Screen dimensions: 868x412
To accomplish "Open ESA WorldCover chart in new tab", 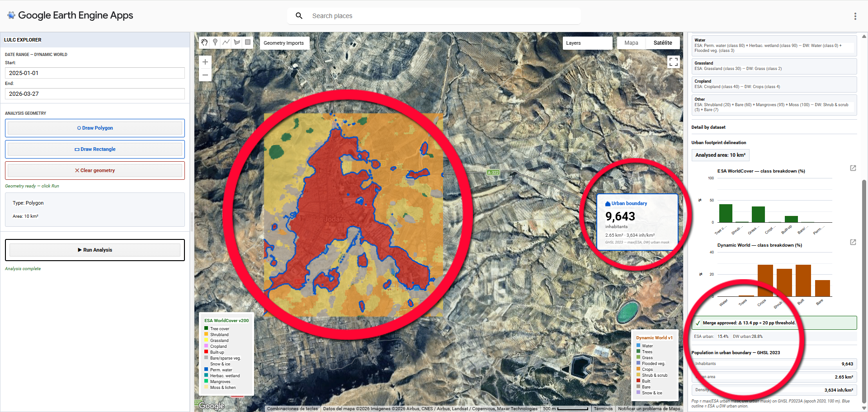I will click(x=853, y=168).
